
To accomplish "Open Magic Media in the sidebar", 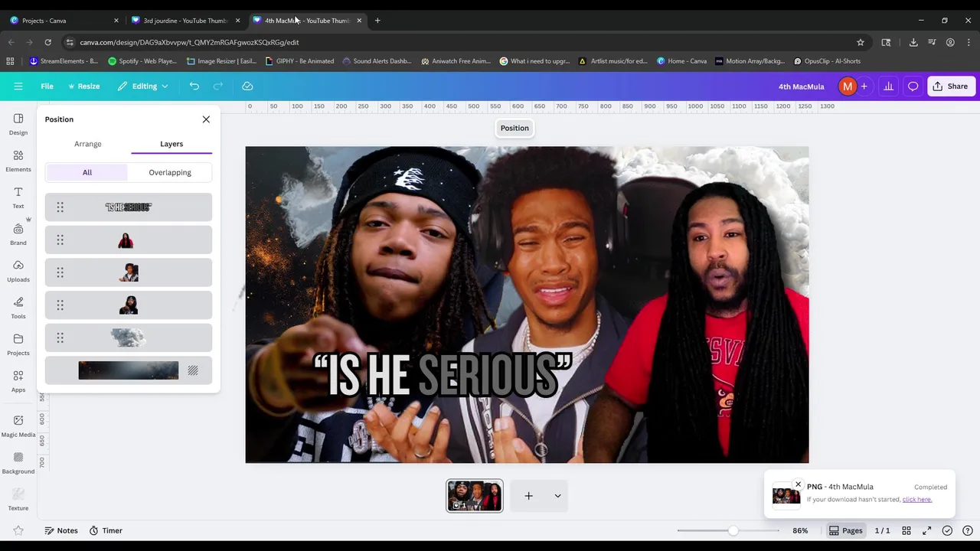I will (x=18, y=425).
